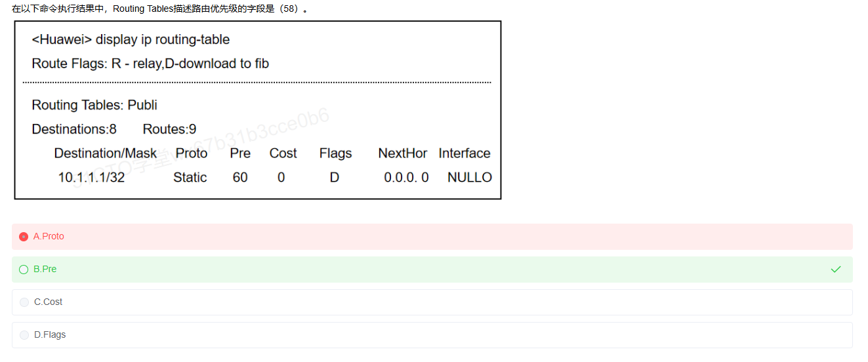Select the radio button for B.Pre
Screen dimensions: 868x362
click(x=24, y=270)
